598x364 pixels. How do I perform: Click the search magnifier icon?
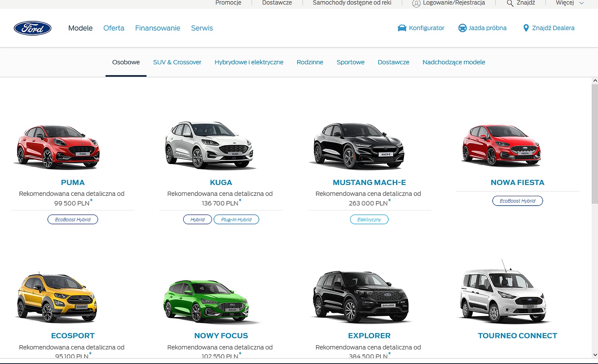pyautogui.click(x=510, y=3)
